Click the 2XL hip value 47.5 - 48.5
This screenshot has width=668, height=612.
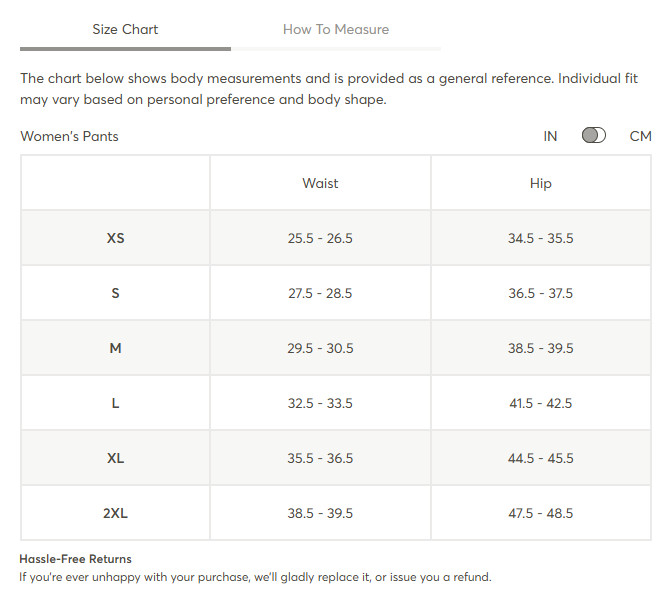541,513
